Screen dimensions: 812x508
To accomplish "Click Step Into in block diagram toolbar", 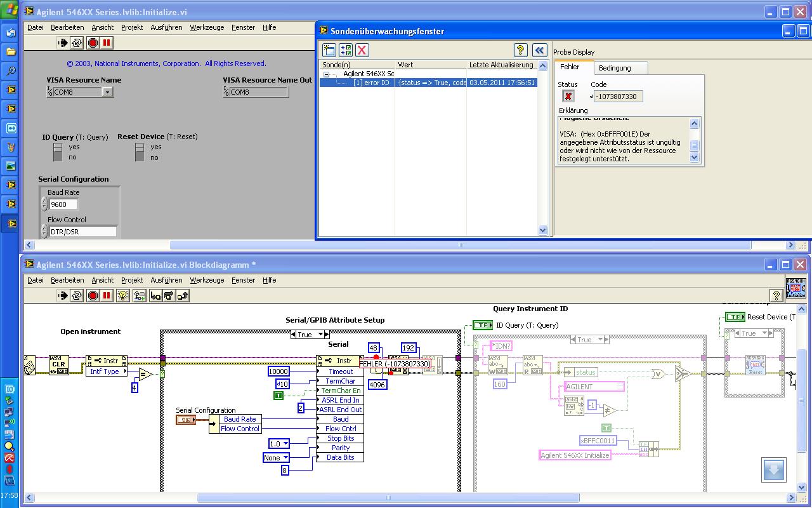I will [x=155, y=295].
